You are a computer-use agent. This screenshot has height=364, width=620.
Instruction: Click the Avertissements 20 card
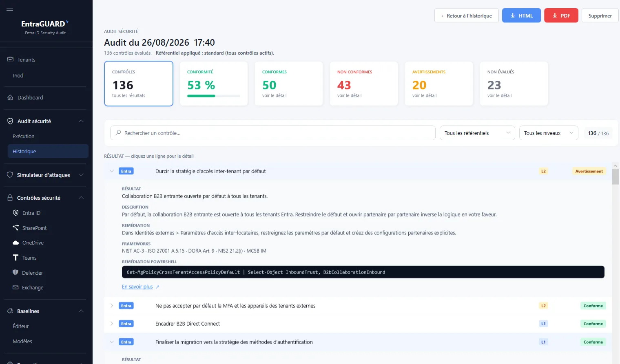pyautogui.click(x=439, y=84)
